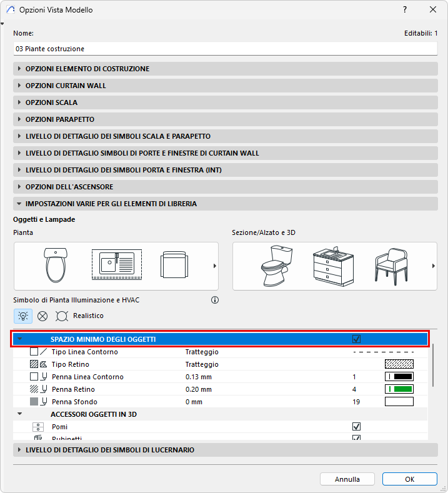Click the Archicad logo in the title bar
This screenshot has height=493, width=448.
tap(11, 10)
